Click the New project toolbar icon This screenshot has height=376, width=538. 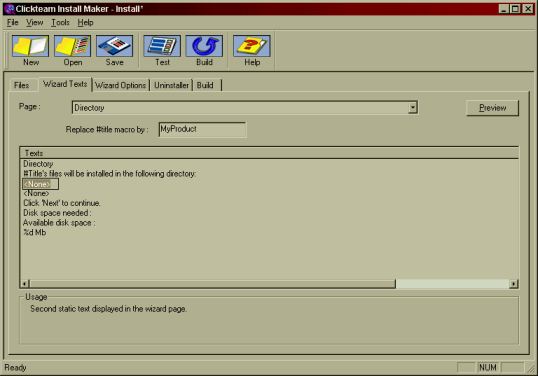tap(31, 46)
